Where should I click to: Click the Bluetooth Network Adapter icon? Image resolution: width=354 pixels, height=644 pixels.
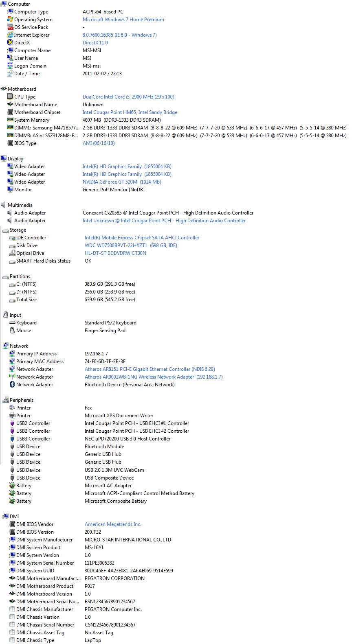12,385
